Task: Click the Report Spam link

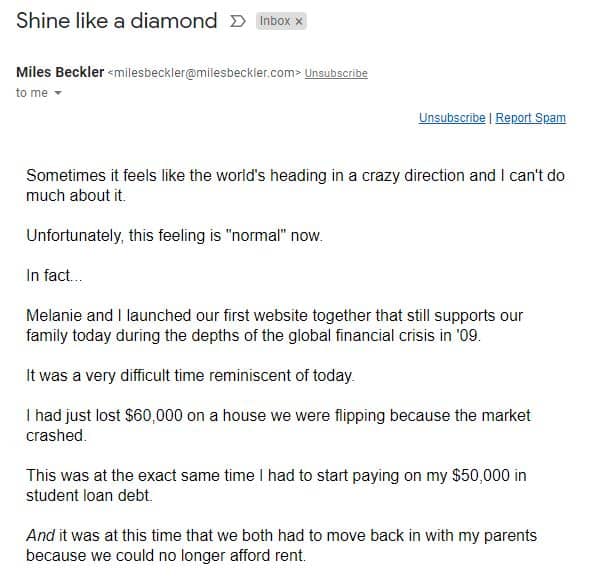Action: point(530,118)
